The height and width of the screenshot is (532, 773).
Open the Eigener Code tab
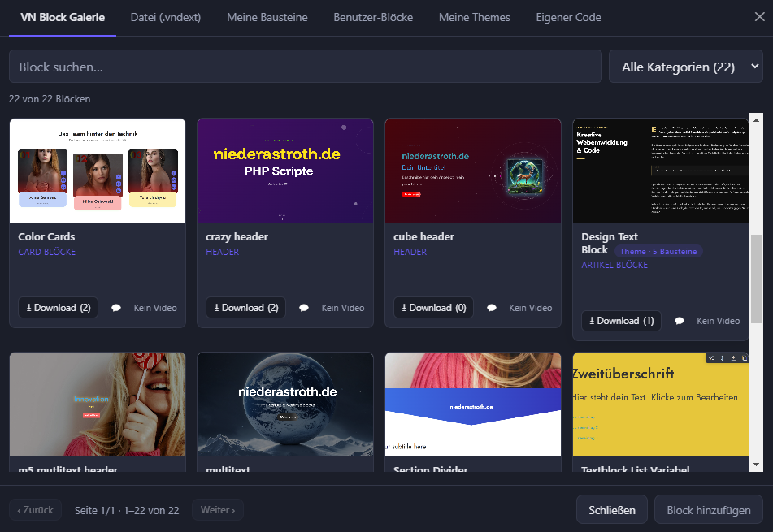pos(568,17)
